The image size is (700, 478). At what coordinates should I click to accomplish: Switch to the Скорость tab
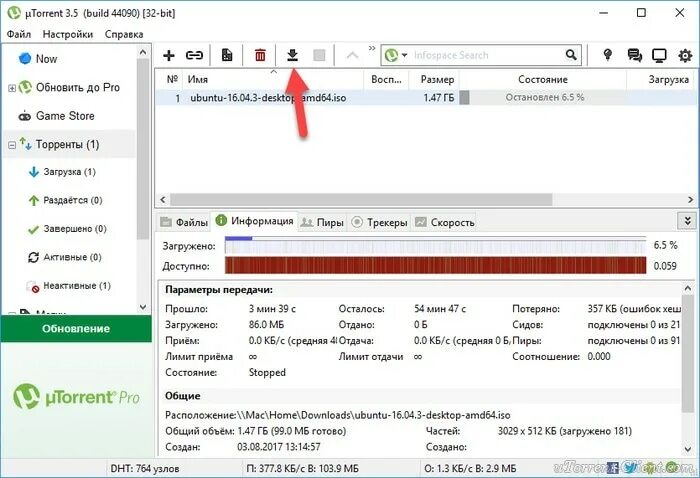(444, 222)
